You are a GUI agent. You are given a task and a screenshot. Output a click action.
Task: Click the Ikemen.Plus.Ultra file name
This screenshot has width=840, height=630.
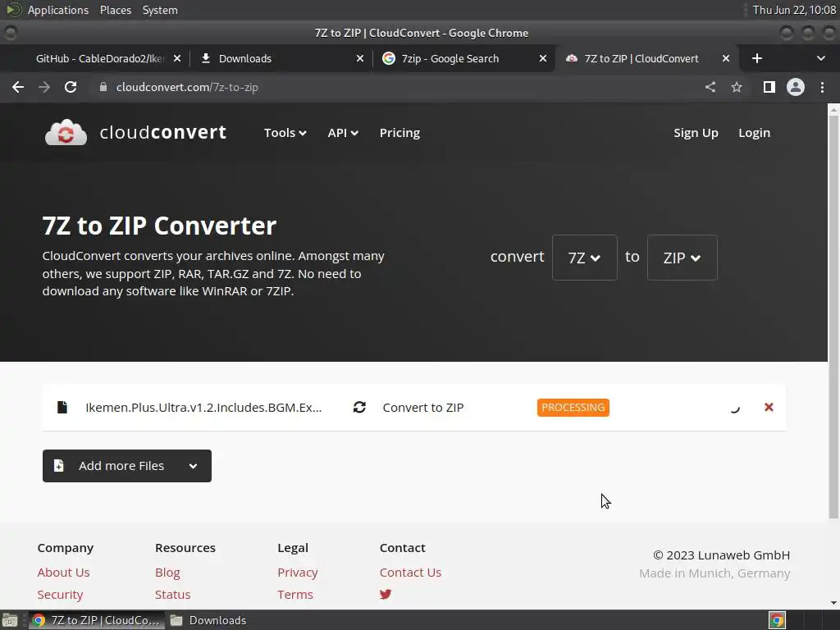click(x=203, y=408)
